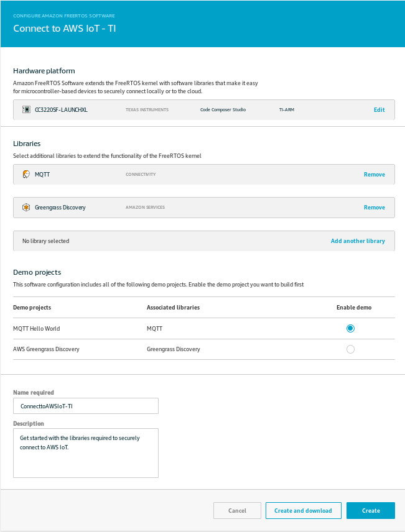Screen dimensions: 405x532
Task: Click the No library selected text
Action: pos(46,241)
